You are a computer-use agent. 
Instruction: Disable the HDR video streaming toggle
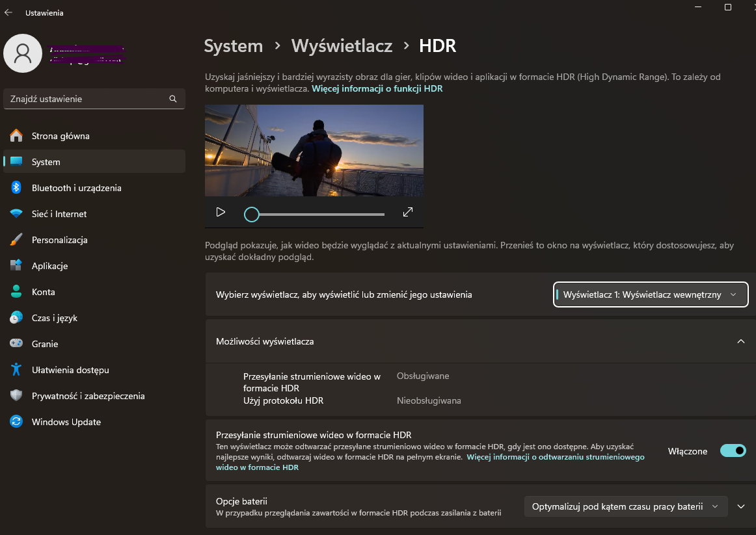tap(733, 451)
